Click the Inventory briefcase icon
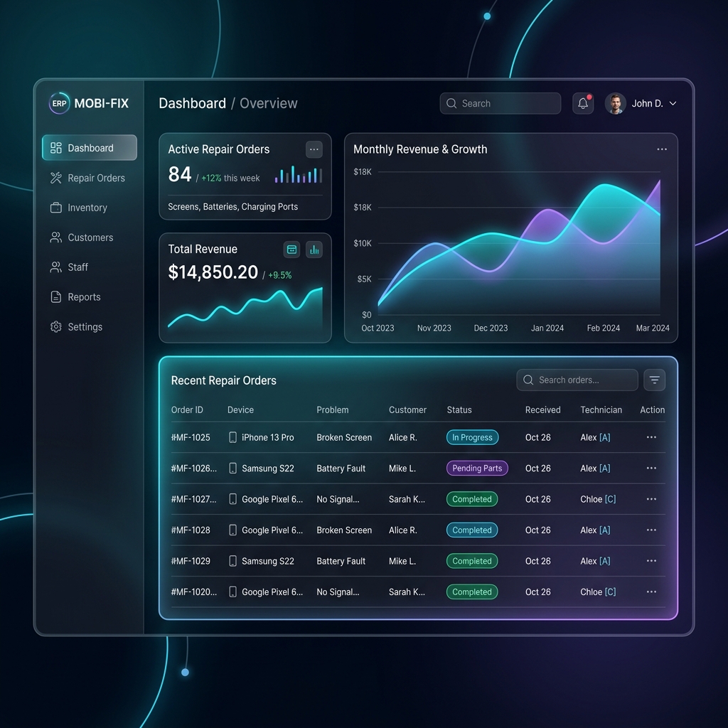The height and width of the screenshot is (728, 728). point(56,208)
